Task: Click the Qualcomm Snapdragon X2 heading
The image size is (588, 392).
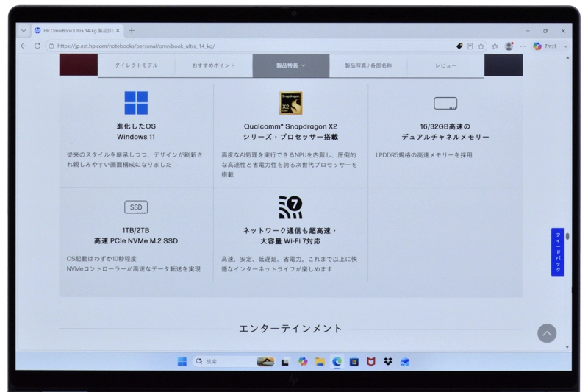Action: tap(290, 132)
